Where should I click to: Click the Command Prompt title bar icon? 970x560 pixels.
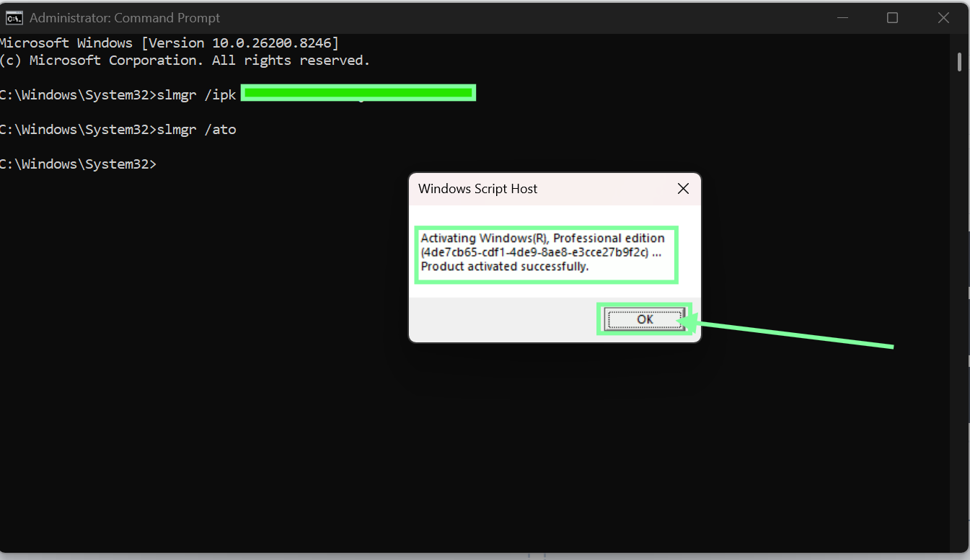pos(14,18)
